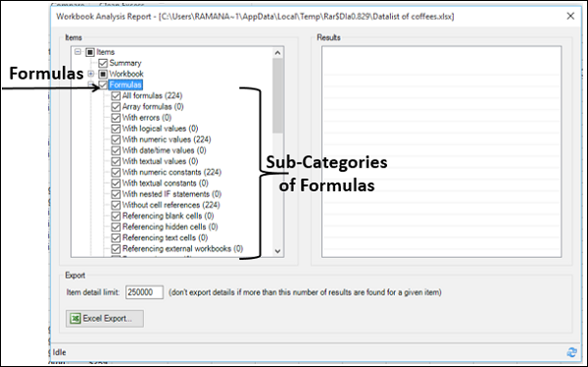Screen dimensions: 588x367
Task: Click inside the Results list box
Action: click(441, 152)
